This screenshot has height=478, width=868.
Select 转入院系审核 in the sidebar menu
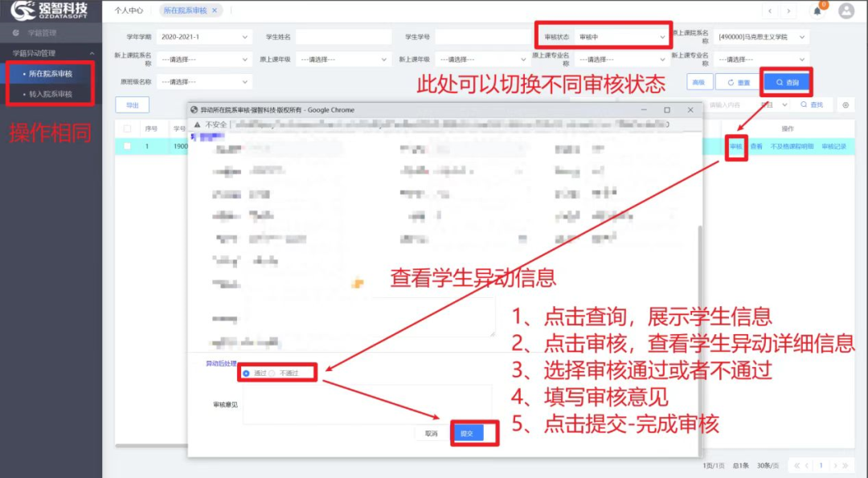click(x=51, y=95)
